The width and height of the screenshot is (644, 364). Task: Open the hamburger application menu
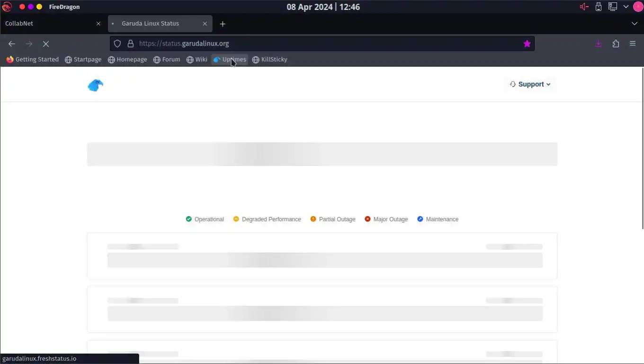[633, 44]
